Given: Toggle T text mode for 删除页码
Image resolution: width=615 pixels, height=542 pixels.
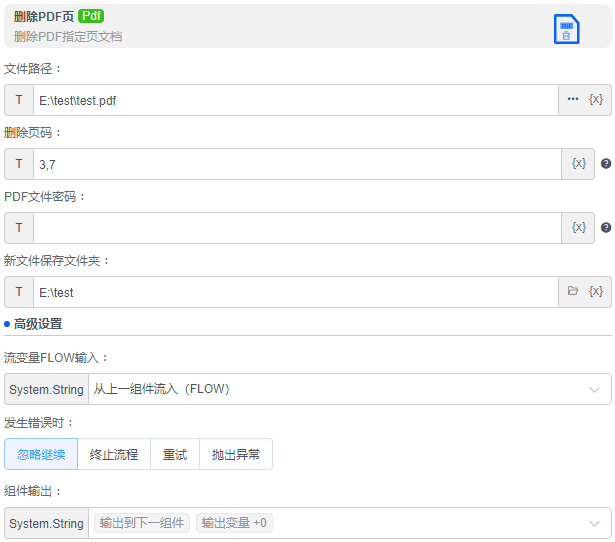Looking at the screenshot, I should coord(19,164).
